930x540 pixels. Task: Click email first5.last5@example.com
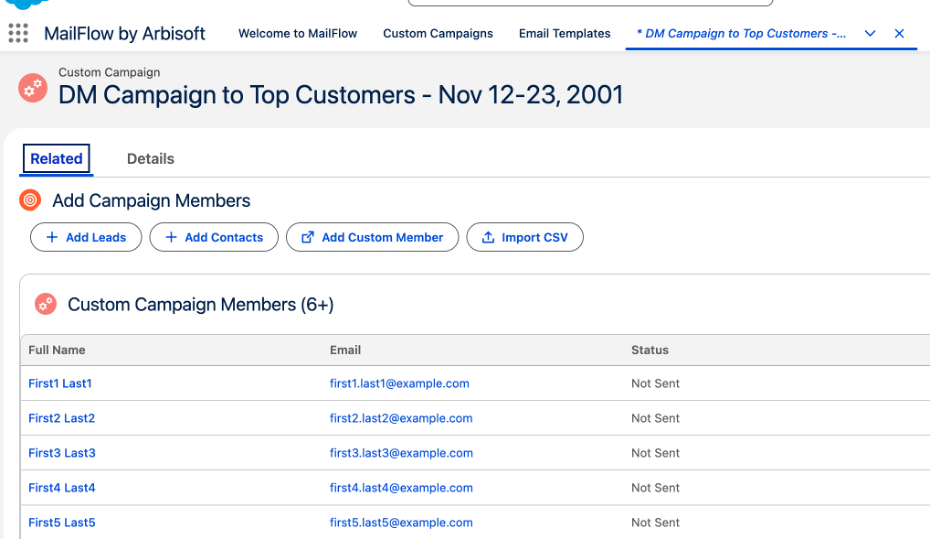pyautogui.click(x=401, y=522)
